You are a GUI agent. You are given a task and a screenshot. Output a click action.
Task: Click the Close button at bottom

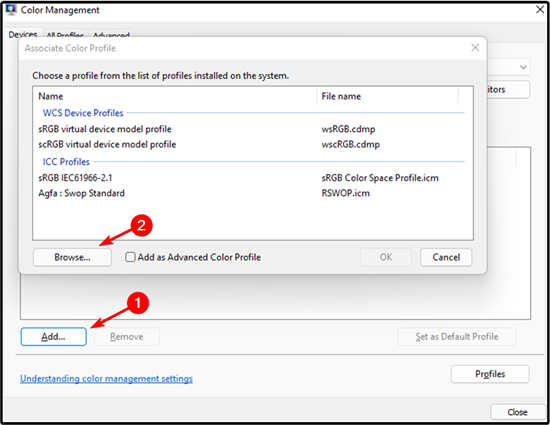[x=517, y=412]
